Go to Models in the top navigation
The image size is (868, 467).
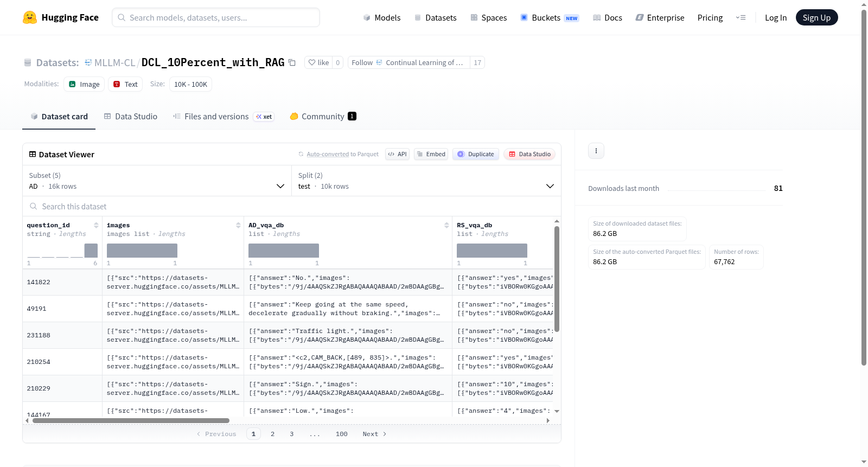pyautogui.click(x=382, y=17)
